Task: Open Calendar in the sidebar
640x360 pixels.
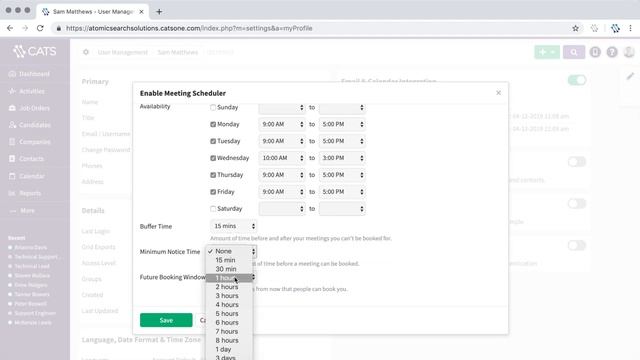Action: [x=27, y=176]
